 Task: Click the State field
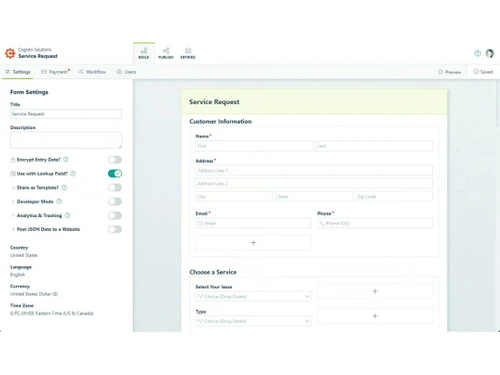pyautogui.click(x=314, y=197)
